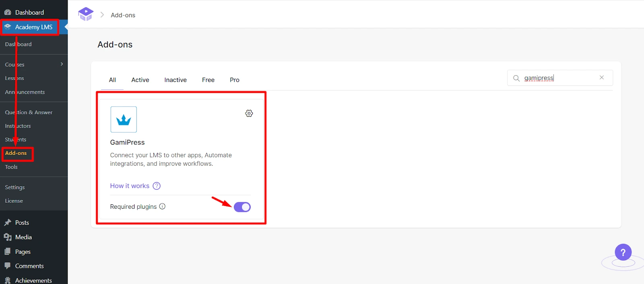The image size is (644, 284).
Task: Switch to the Inactive add-ons tab
Action: pos(175,80)
